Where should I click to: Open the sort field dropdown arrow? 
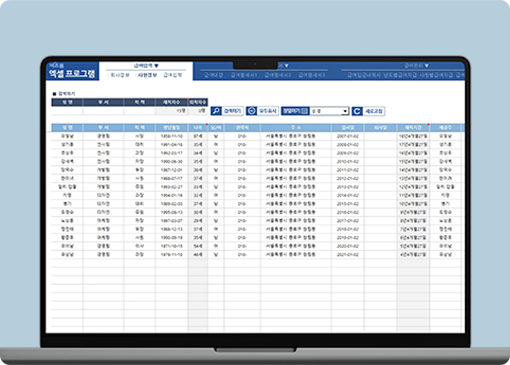pyautogui.click(x=345, y=111)
